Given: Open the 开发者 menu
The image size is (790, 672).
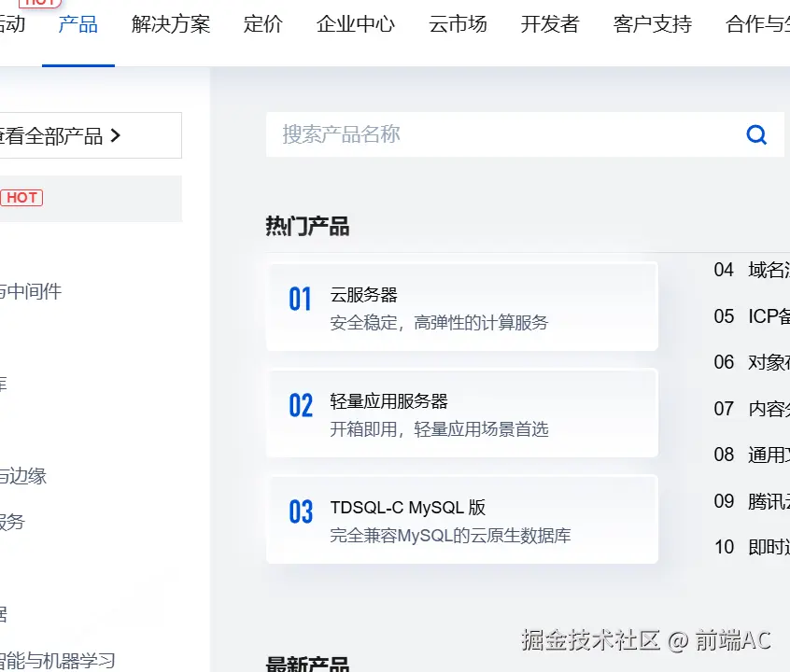Looking at the screenshot, I should point(550,24).
